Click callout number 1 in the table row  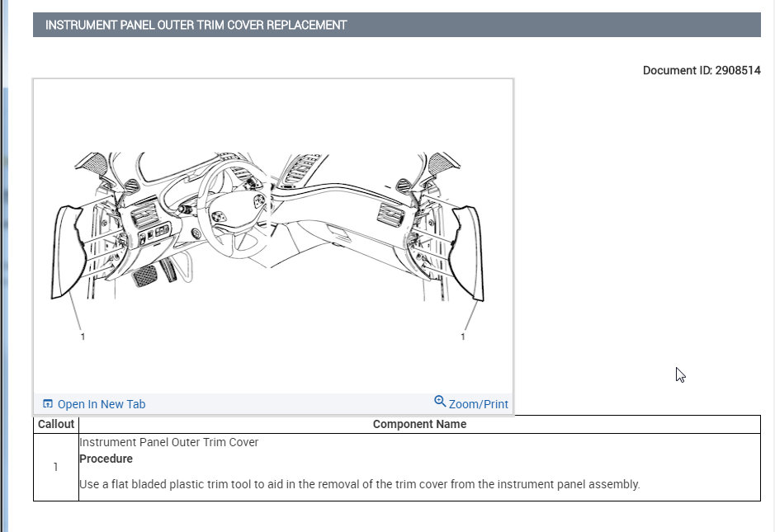pyautogui.click(x=54, y=467)
